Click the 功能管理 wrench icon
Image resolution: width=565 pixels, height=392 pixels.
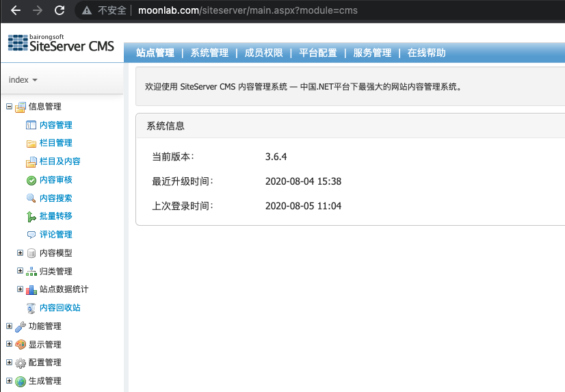21,327
